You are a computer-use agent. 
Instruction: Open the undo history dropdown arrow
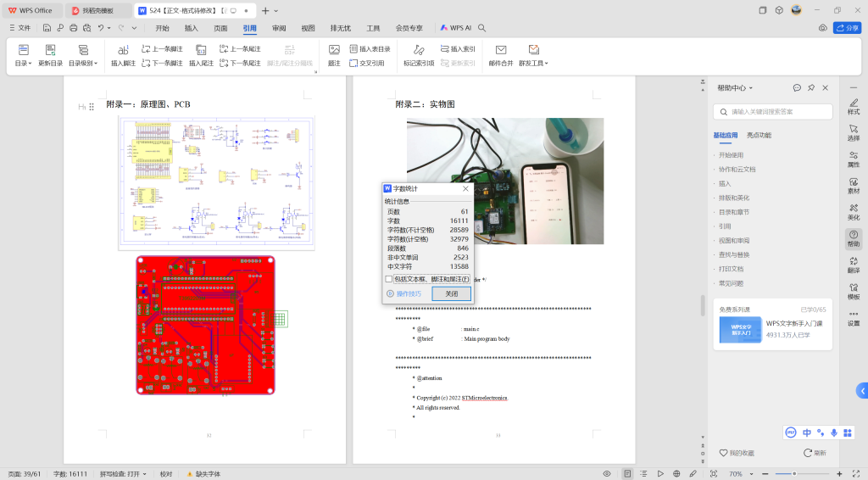(x=109, y=28)
